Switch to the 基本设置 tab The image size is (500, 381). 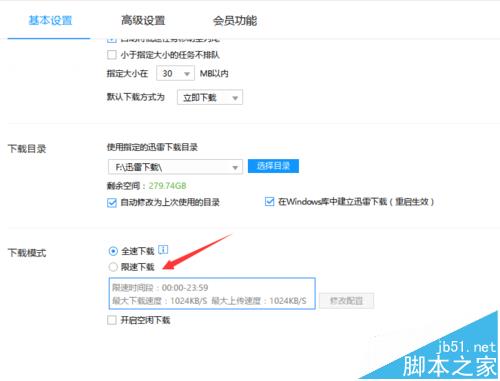click(50, 20)
